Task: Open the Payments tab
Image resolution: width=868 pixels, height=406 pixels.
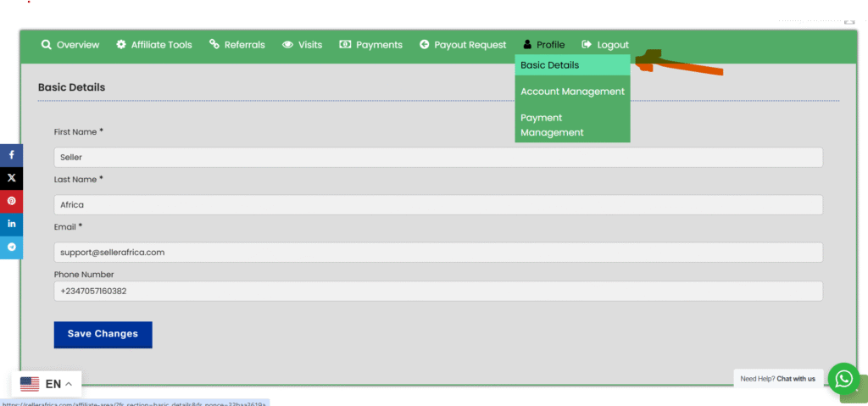Action: click(371, 45)
